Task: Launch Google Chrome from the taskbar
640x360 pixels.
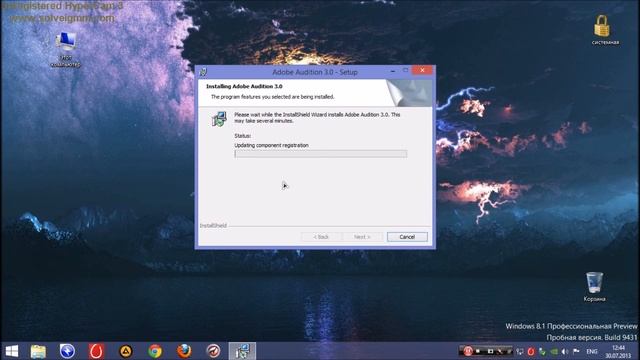Action: (155, 351)
